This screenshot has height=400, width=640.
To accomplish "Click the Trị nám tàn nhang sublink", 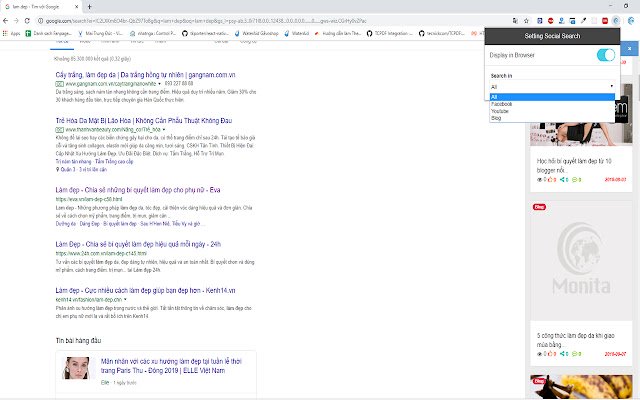I will tap(73, 162).
